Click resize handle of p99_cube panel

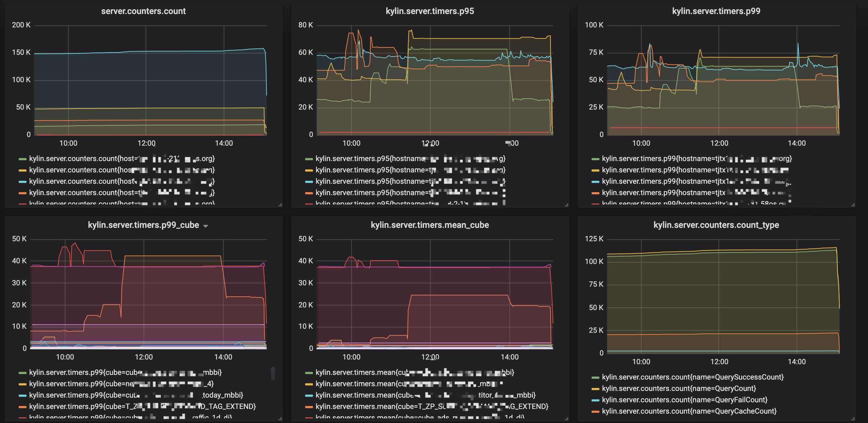pos(280,419)
